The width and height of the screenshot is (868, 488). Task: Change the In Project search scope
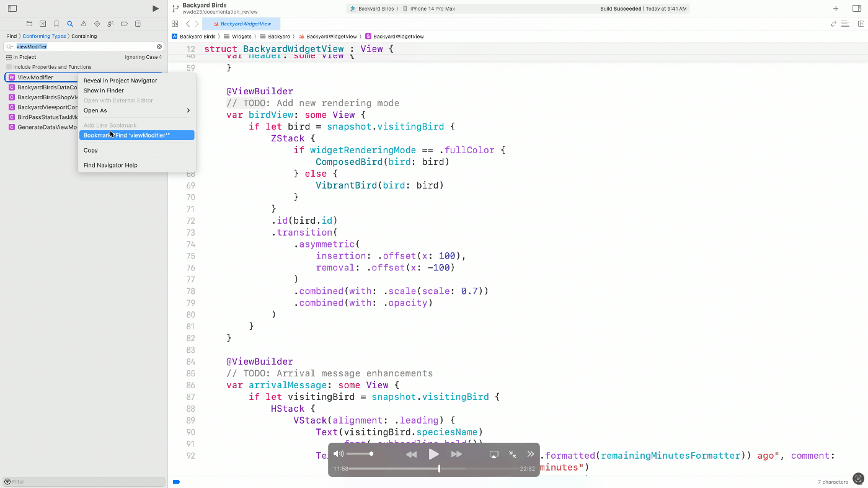point(21,57)
